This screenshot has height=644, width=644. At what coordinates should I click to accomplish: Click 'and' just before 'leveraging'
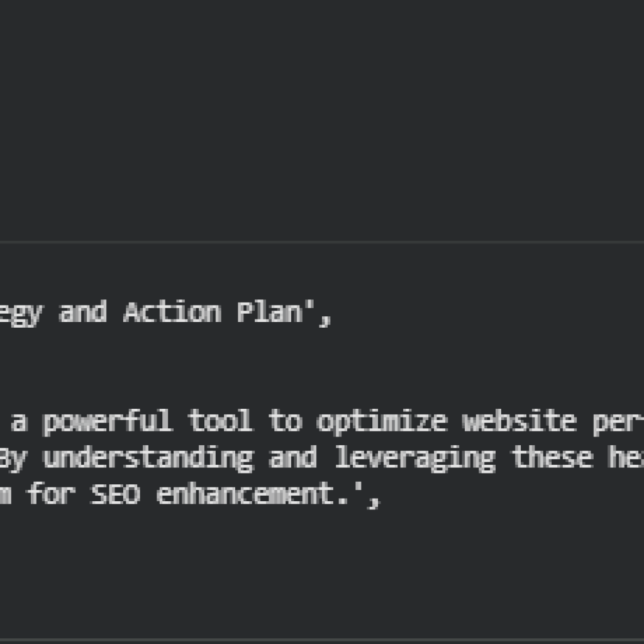293,458
